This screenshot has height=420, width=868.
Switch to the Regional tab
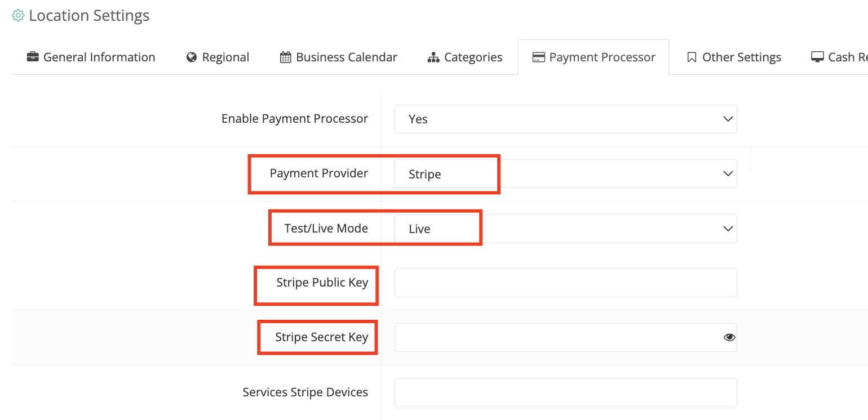tap(218, 57)
